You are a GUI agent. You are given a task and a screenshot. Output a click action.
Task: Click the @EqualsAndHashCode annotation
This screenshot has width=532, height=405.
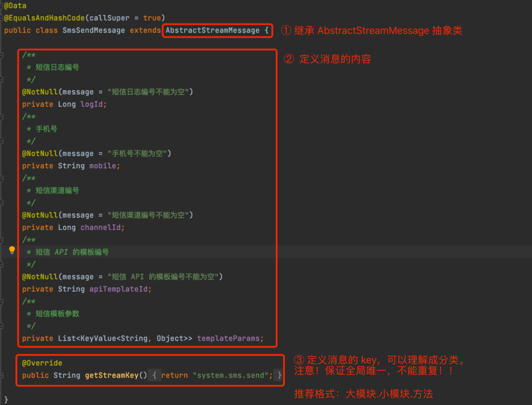(44, 17)
